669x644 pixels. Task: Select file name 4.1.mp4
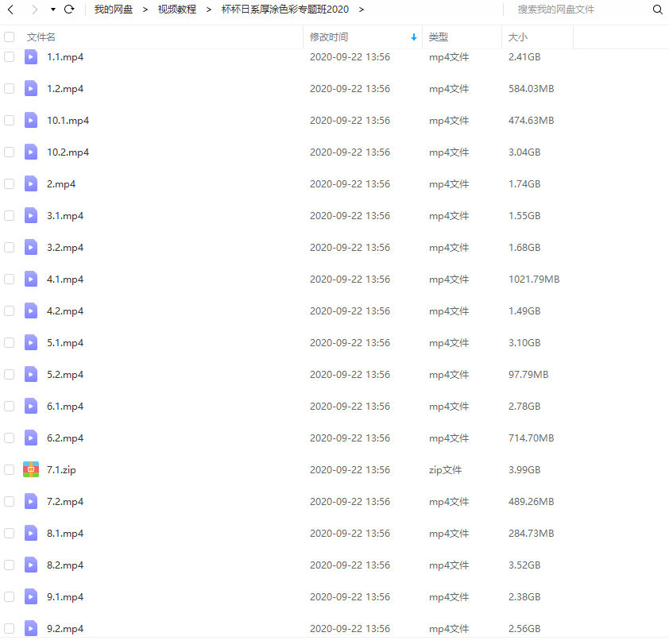click(x=65, y=280)
